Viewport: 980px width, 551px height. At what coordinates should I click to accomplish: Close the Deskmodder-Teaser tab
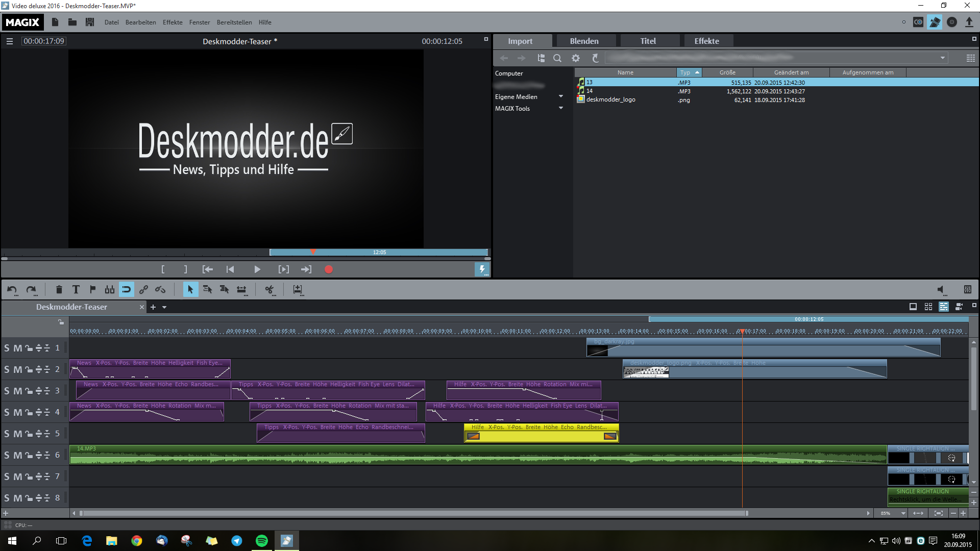[x=142, y=307]
